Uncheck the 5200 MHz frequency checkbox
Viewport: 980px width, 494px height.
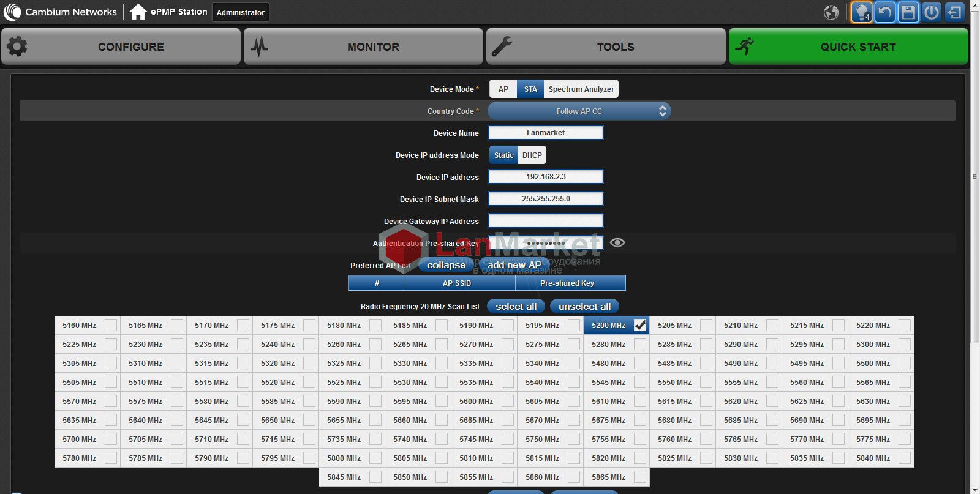pyautogui.click(x=640, y=326)
